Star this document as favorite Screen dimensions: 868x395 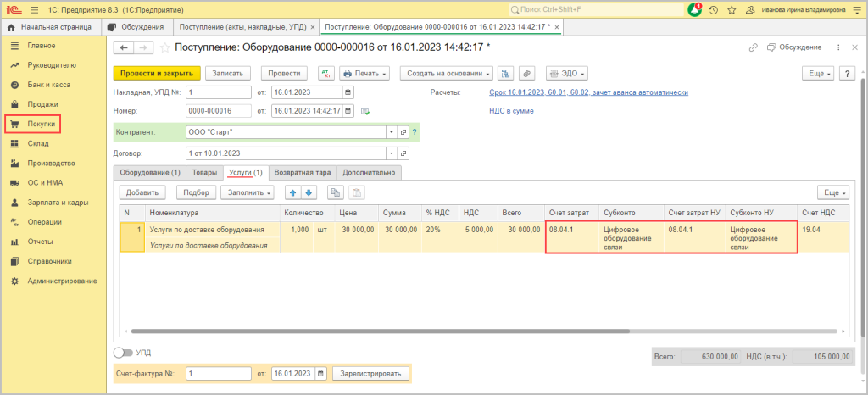(165, 47)
